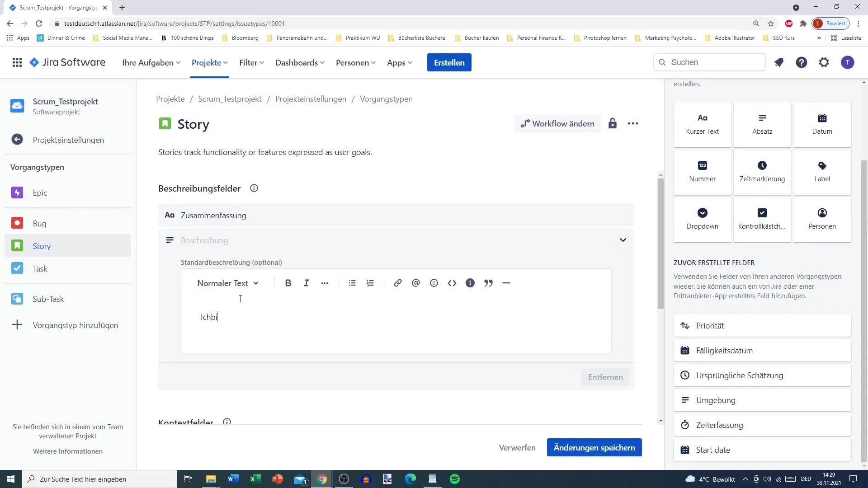Open Jira notifications

tap(779, 62)
